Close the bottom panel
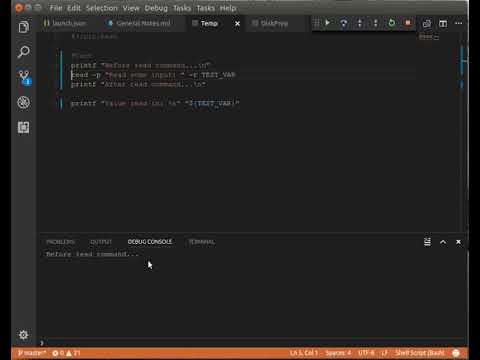 pos(459,242)
